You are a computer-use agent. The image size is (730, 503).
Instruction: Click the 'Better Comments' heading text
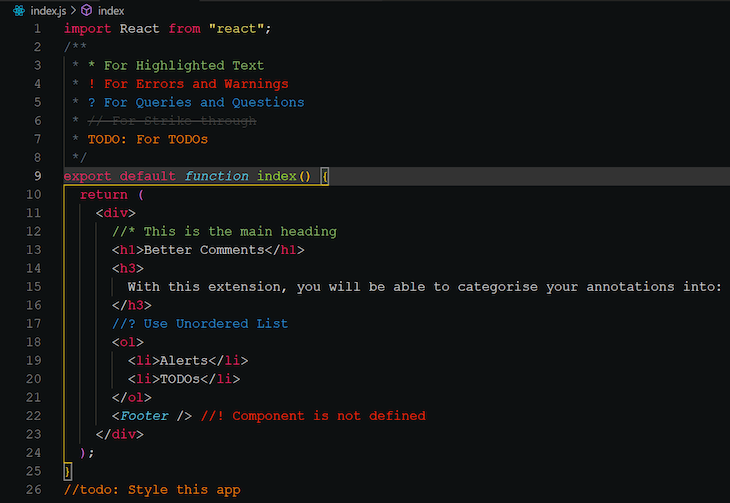point(204,250)
